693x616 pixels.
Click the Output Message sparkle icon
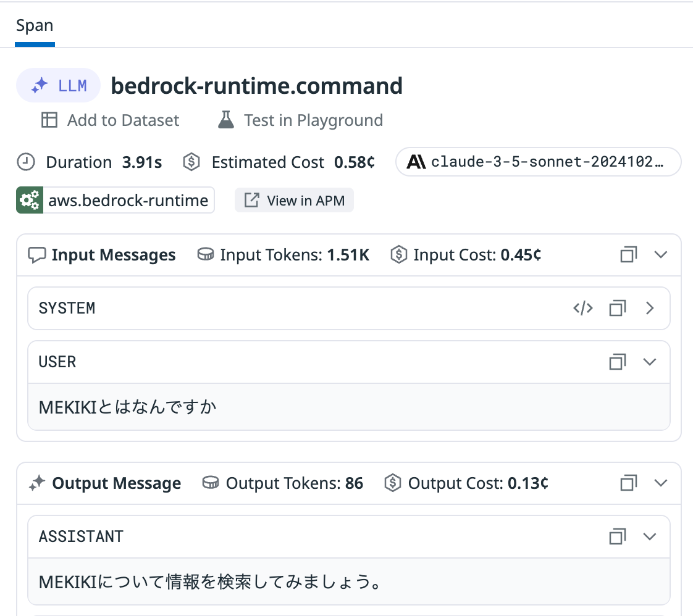tap(37, 483)
